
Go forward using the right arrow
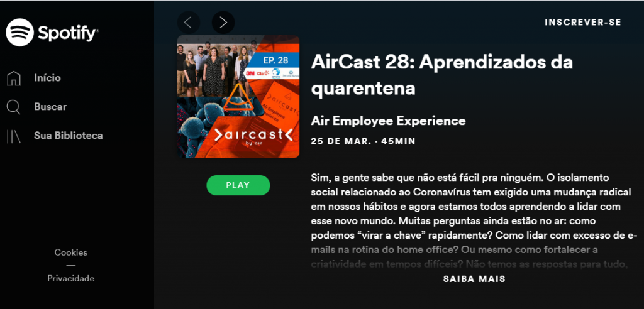point(223,22)
